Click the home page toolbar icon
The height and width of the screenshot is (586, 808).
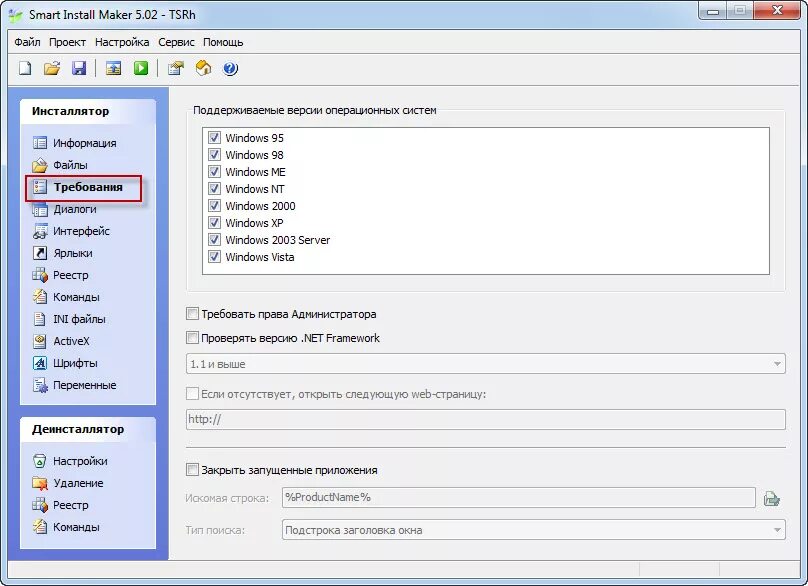204,68
